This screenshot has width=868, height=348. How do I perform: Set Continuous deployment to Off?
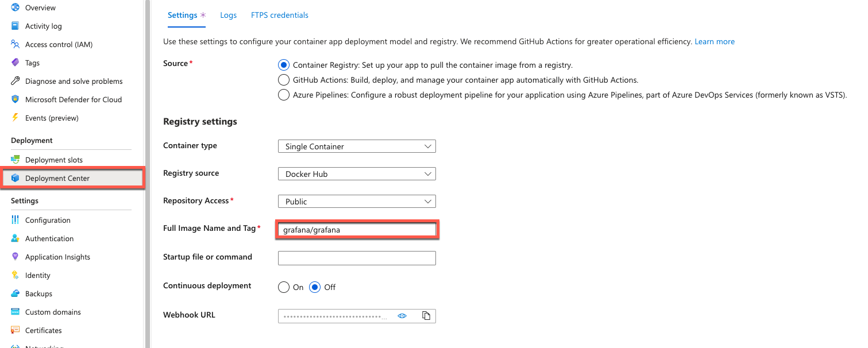click(315, 287)
